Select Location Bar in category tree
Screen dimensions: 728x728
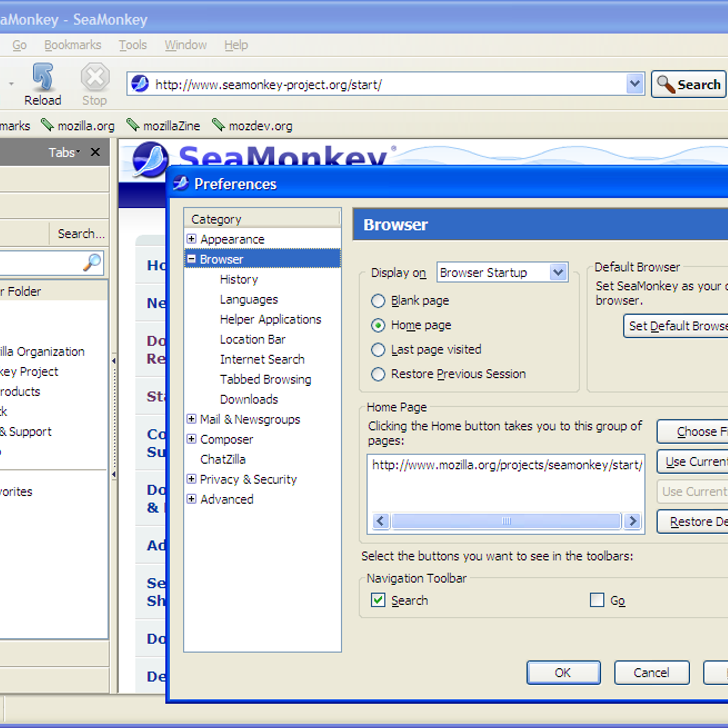coord(253,339)
